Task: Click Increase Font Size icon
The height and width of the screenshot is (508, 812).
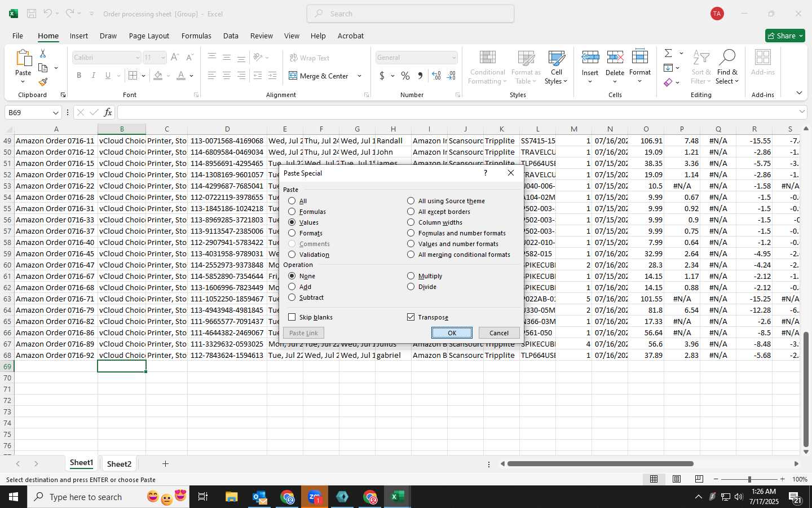Action: click(175, 58)
